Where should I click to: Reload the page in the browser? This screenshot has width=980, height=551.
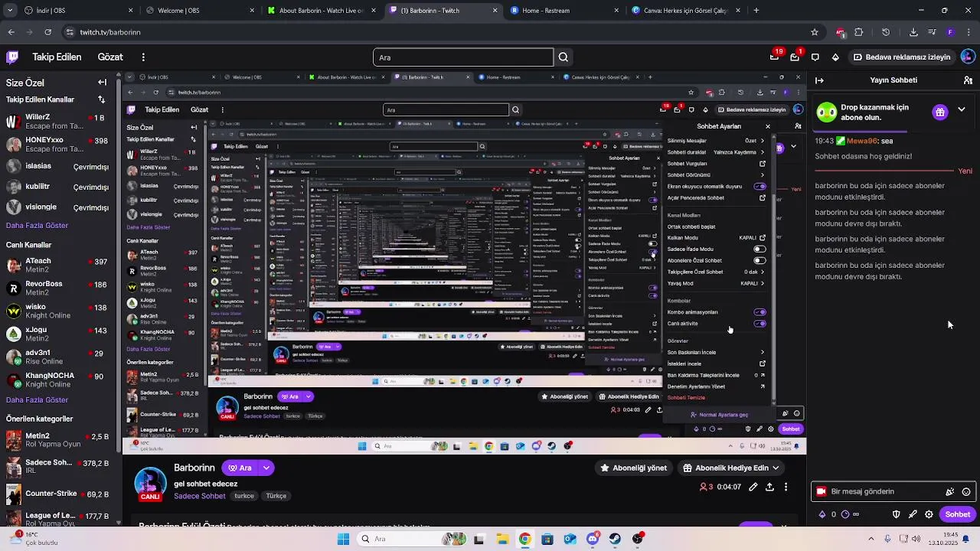(x=47, y=32)
